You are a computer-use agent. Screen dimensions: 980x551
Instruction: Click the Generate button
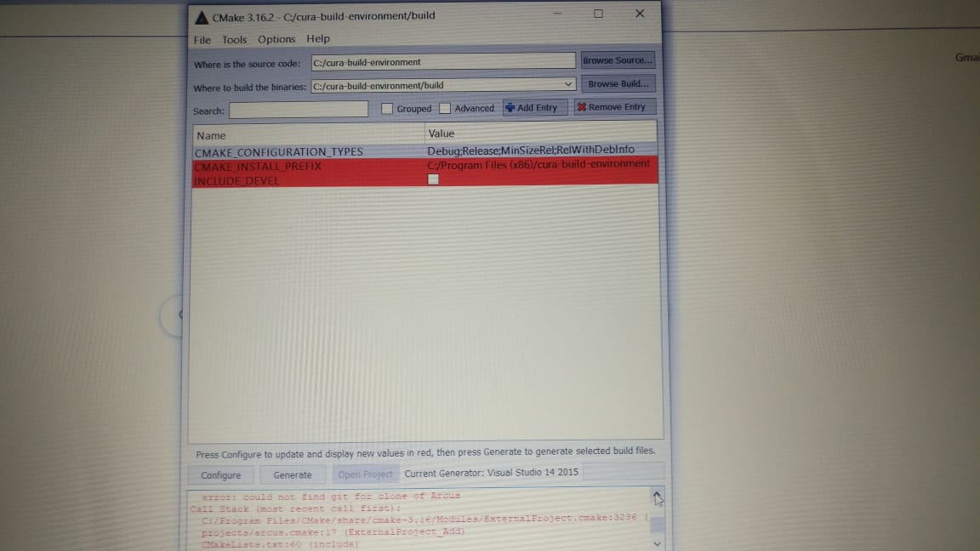(293, 474)
